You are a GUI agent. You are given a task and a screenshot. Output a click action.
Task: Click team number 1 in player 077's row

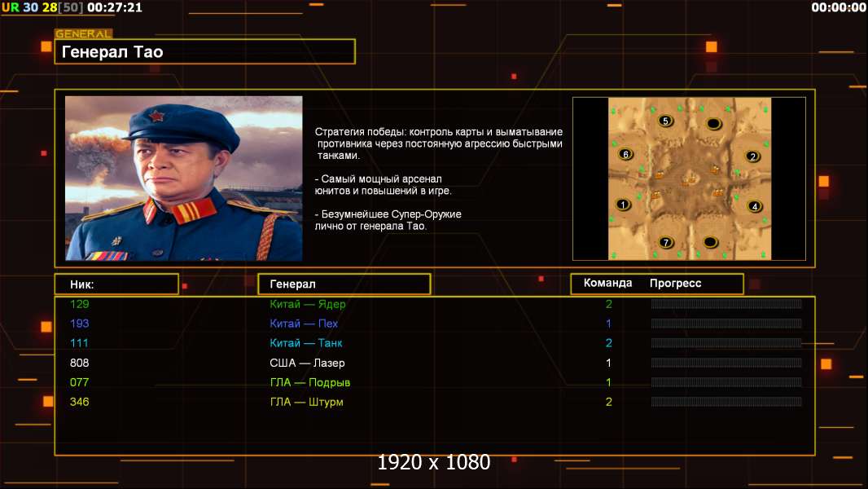pos(609,382)
